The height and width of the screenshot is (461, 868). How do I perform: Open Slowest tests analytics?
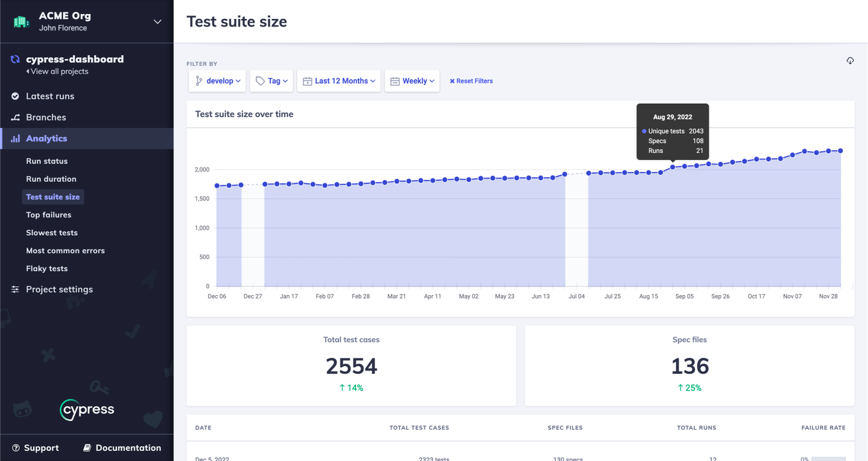pyautogui.click(x=52, y=232)
